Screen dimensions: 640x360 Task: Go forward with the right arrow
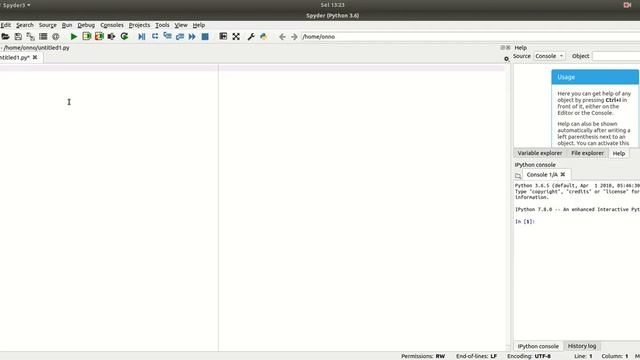(x=294, y=37)
